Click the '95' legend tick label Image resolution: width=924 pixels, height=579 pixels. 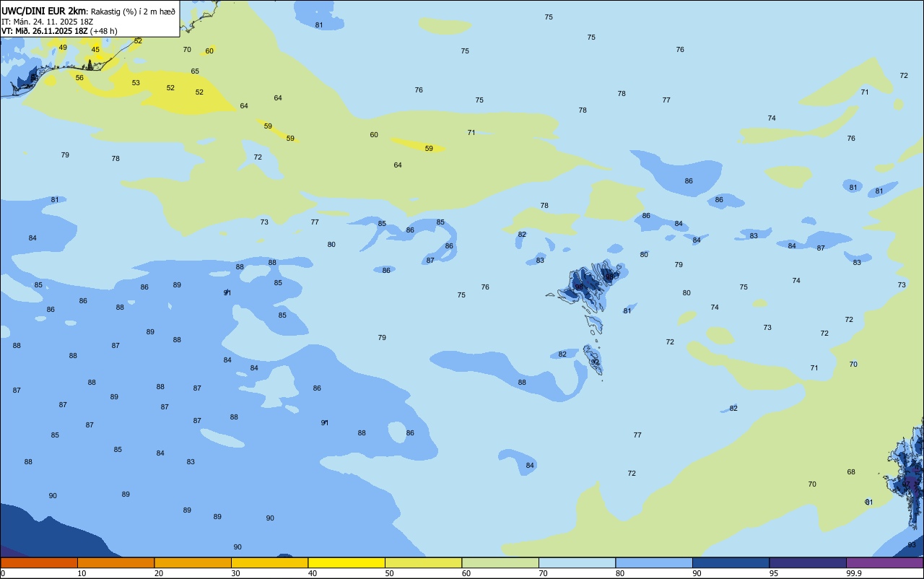(774, 573)
